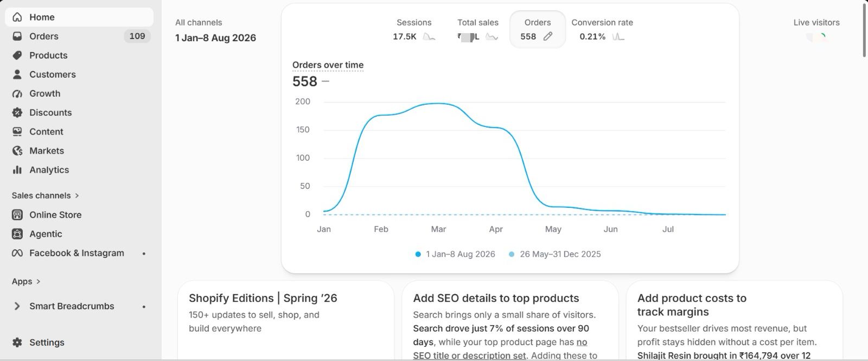Open Content in the sidebar
This screenshot has height=361, width=868.
point(79,131)
